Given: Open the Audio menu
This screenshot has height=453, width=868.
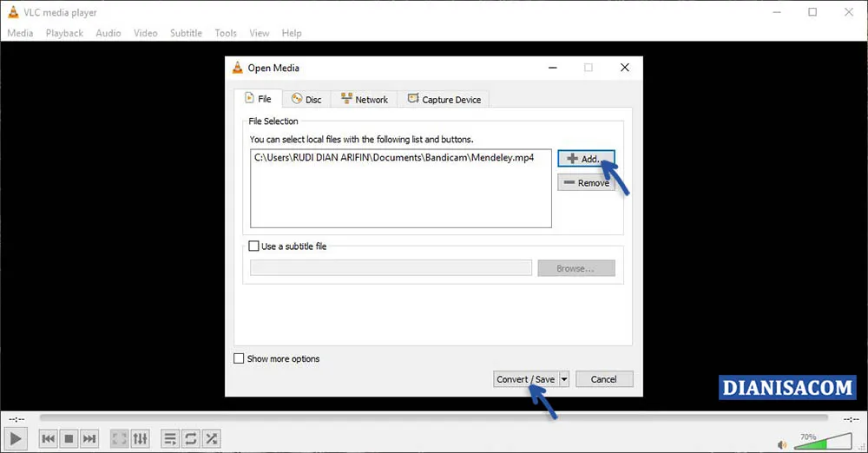Looking at the screenshot, I should tap(108, 33).
